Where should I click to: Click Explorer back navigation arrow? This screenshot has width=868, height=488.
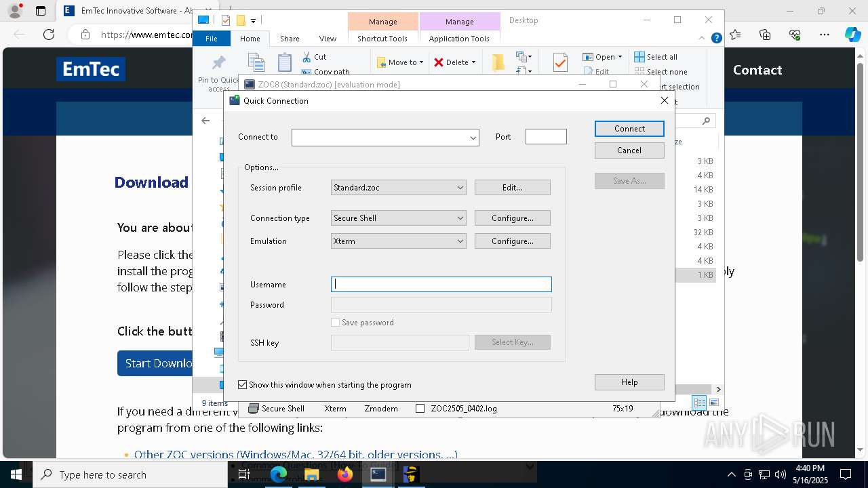click(205, 121)
